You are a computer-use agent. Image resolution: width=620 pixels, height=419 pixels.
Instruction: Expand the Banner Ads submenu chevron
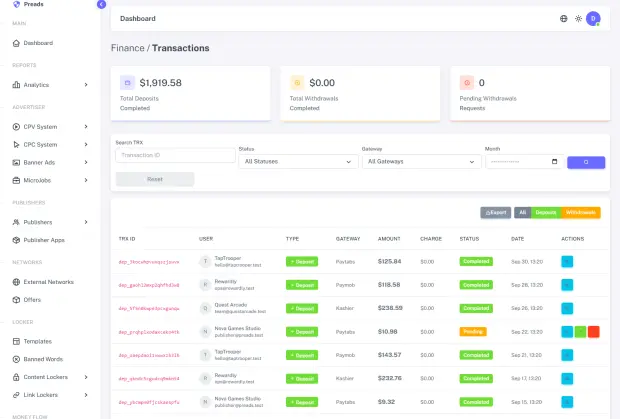(86, 162)
